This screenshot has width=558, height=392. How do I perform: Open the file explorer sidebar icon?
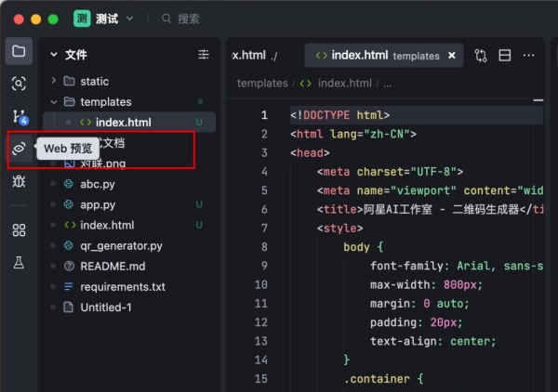pos(19,51)
